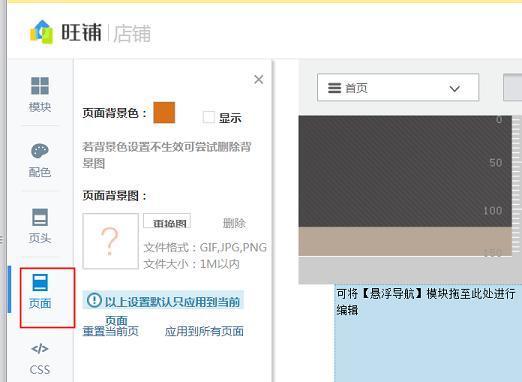
Task: Open the 模块 modules panel icon
Action: pyautogui.click(x=40, y=86)
